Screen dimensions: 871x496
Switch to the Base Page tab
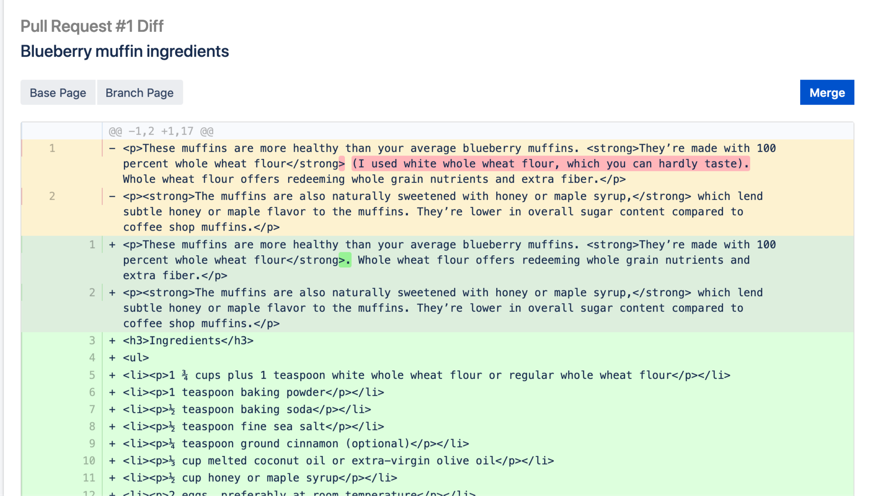tap(58, 93)
